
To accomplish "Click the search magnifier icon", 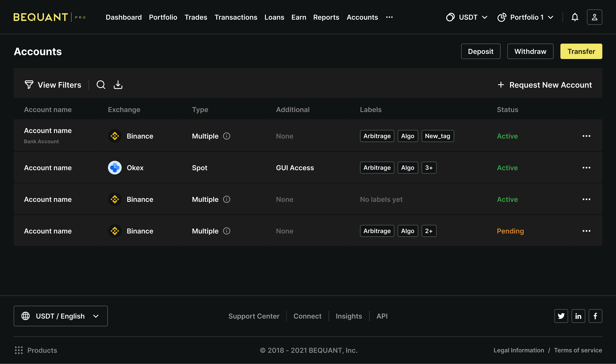I will point(101,85).
